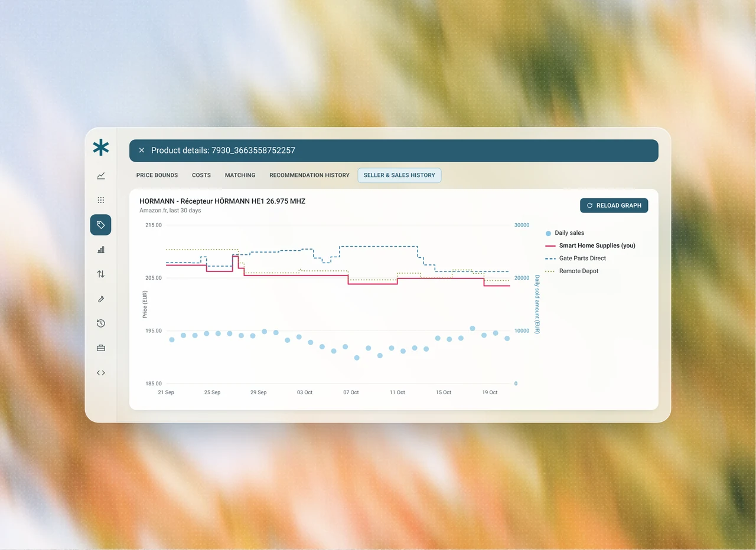Open the code brackets icon in sidebar
Screen dimensions: 756x550
tap(101, 372)
